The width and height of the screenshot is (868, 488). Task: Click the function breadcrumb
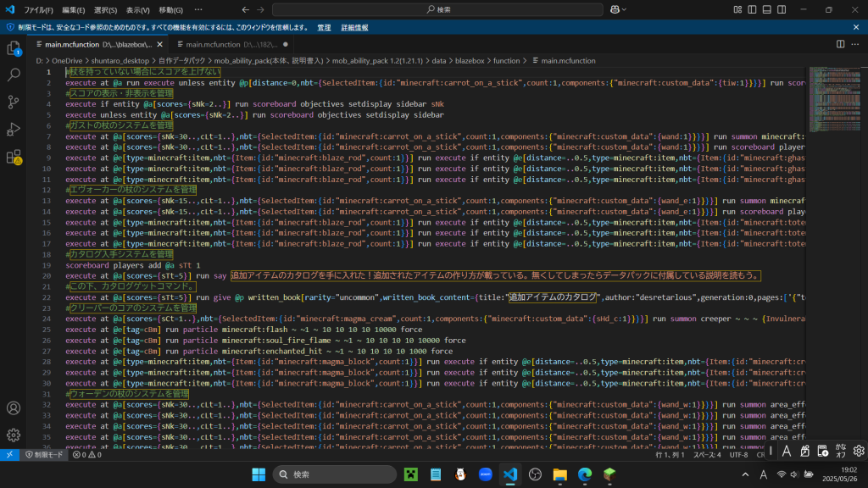pos(507,61)
